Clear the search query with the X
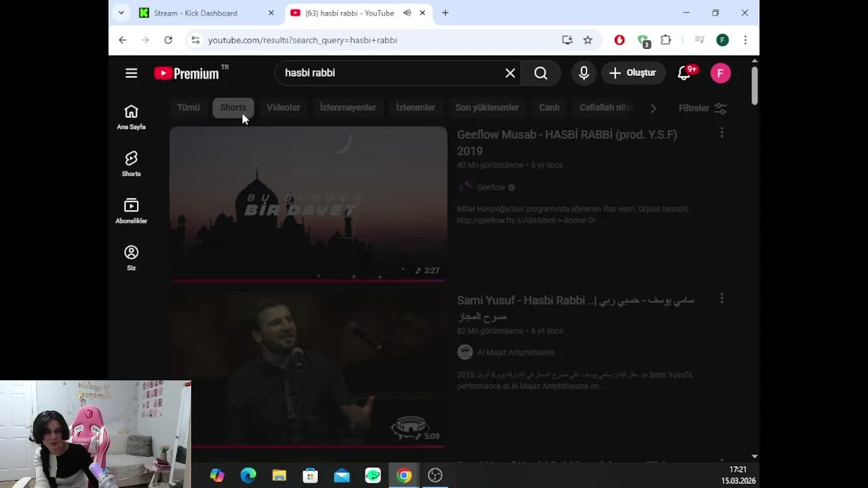The height and width of the screenshot is (488, 868). click(x=510, y=73)
